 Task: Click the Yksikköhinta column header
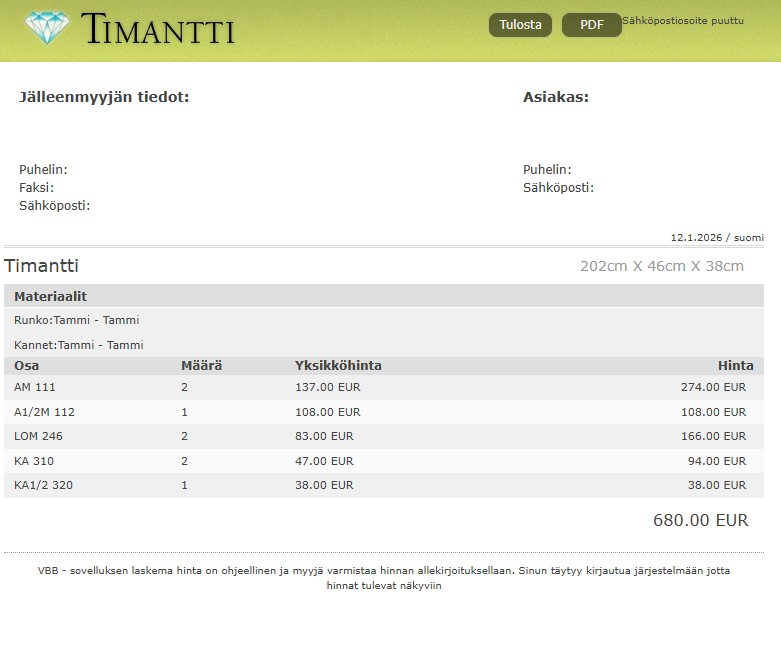pos(338,366)
